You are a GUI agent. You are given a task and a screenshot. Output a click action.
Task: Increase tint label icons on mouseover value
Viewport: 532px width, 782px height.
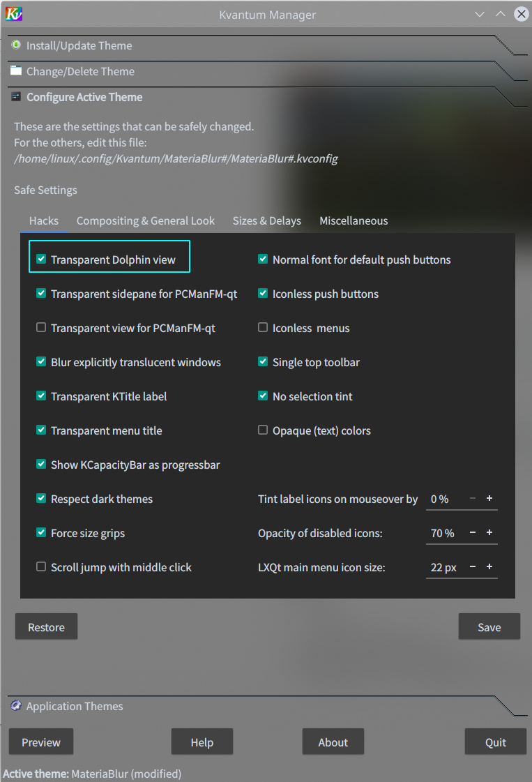point(489,499)
